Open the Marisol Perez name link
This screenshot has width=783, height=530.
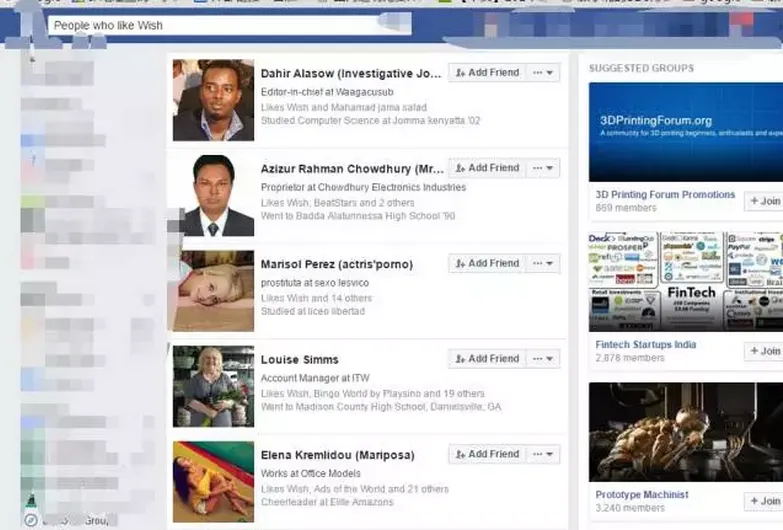tap(337, 265)
